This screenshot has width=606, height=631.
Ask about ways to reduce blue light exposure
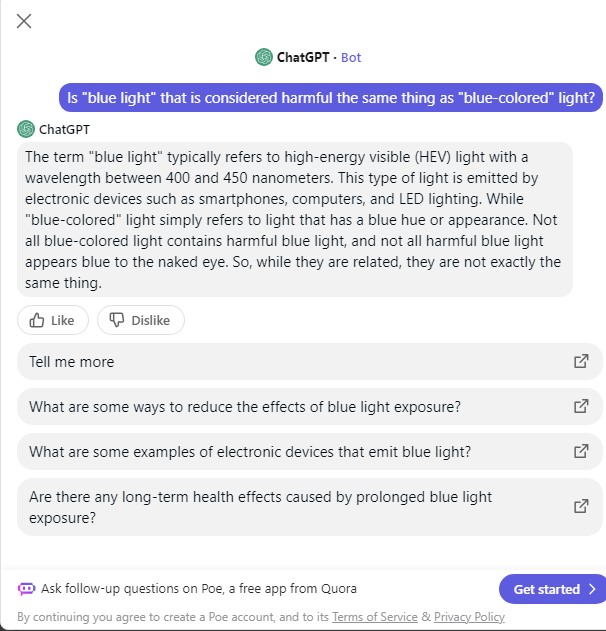tap(245, 407)
